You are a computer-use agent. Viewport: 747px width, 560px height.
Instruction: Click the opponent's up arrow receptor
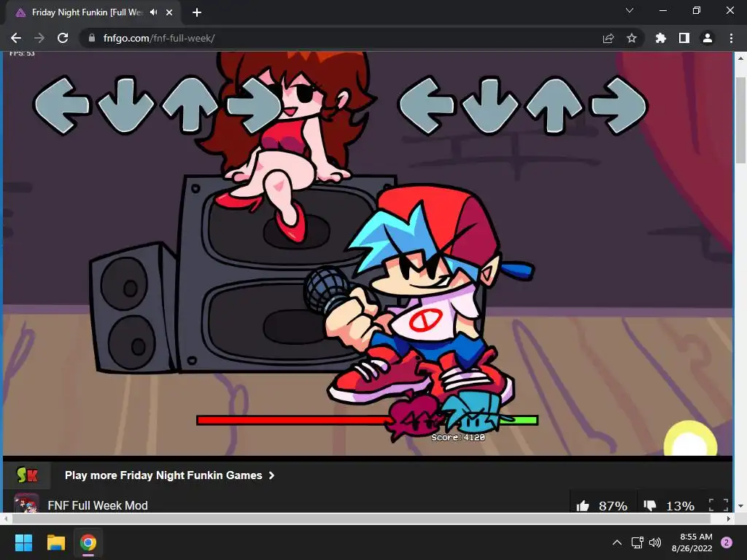(190, 105)
